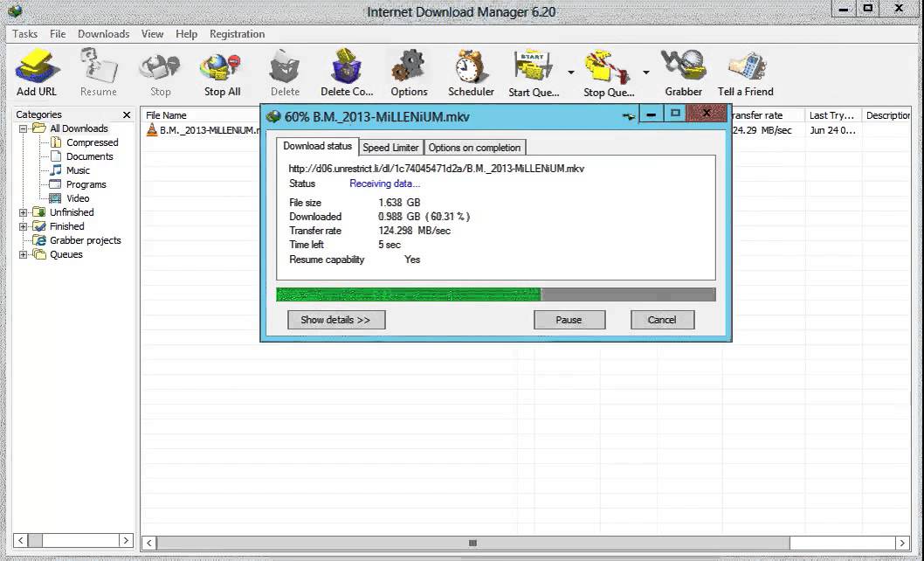Expand the Unfinished tree node

tap(23, 212)
